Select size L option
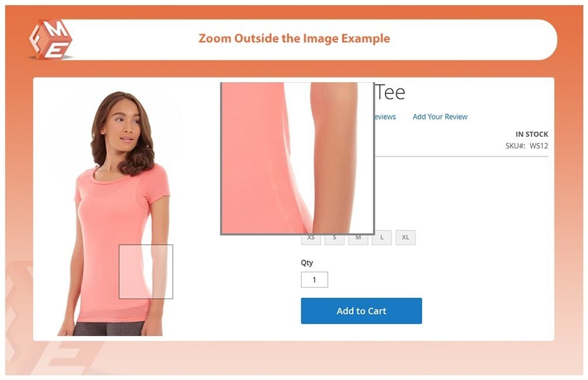 click(382, 238)
